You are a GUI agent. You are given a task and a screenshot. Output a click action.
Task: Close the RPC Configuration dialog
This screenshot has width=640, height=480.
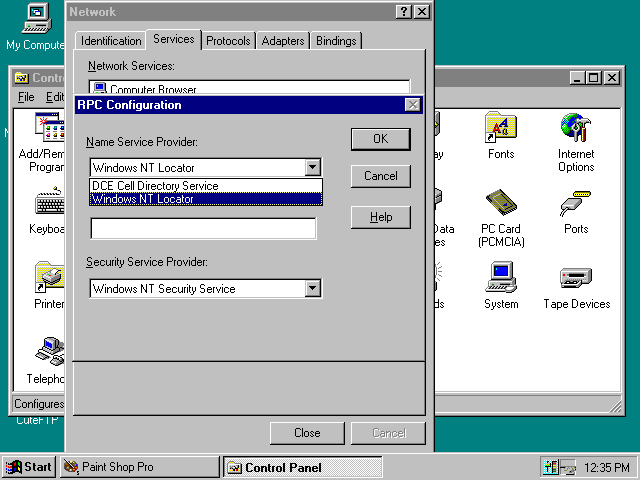click(x=413, y=105)
